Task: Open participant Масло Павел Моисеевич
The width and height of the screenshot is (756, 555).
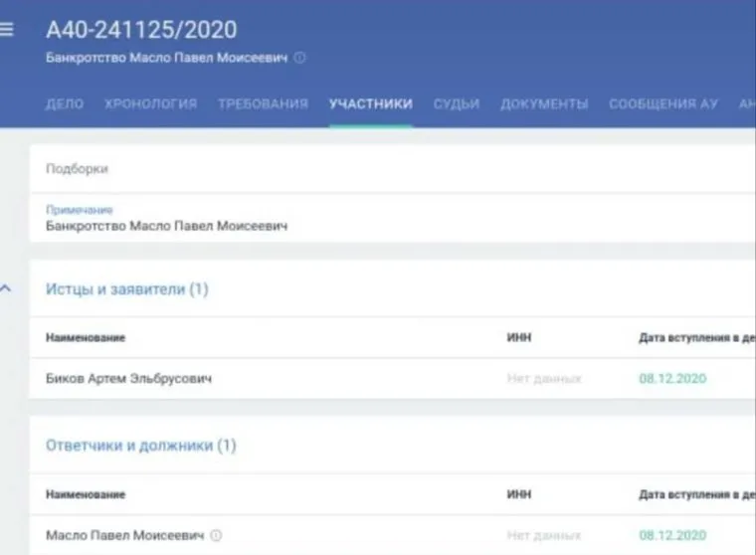Action: point(124,535)
